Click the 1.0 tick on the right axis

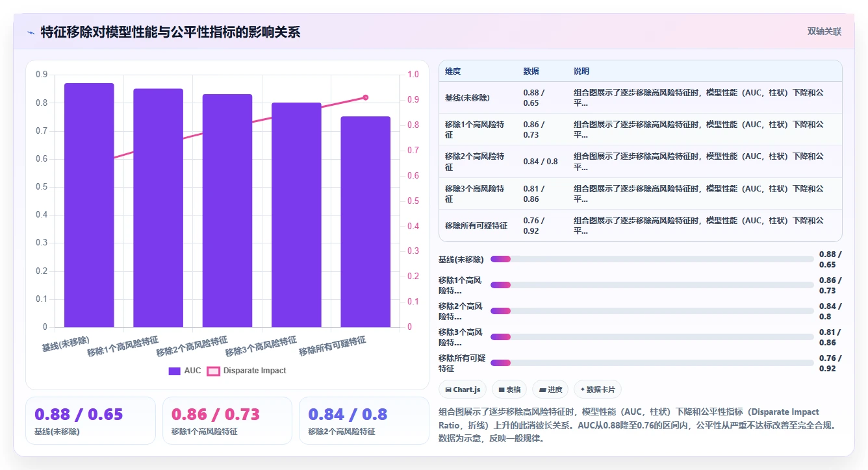point(413,75)
